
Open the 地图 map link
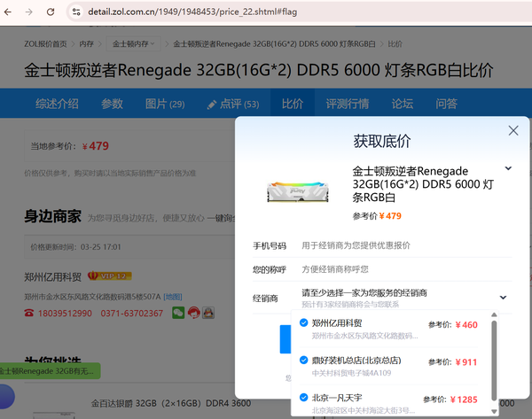click(173, 297)
